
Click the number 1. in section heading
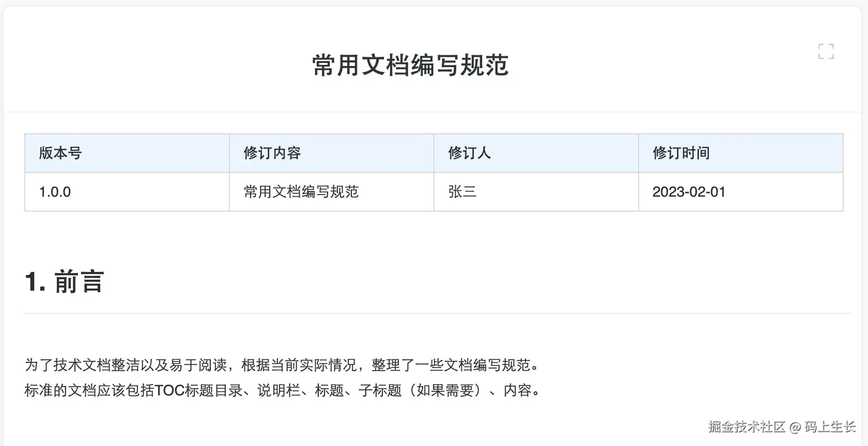(x=35, y=282)
